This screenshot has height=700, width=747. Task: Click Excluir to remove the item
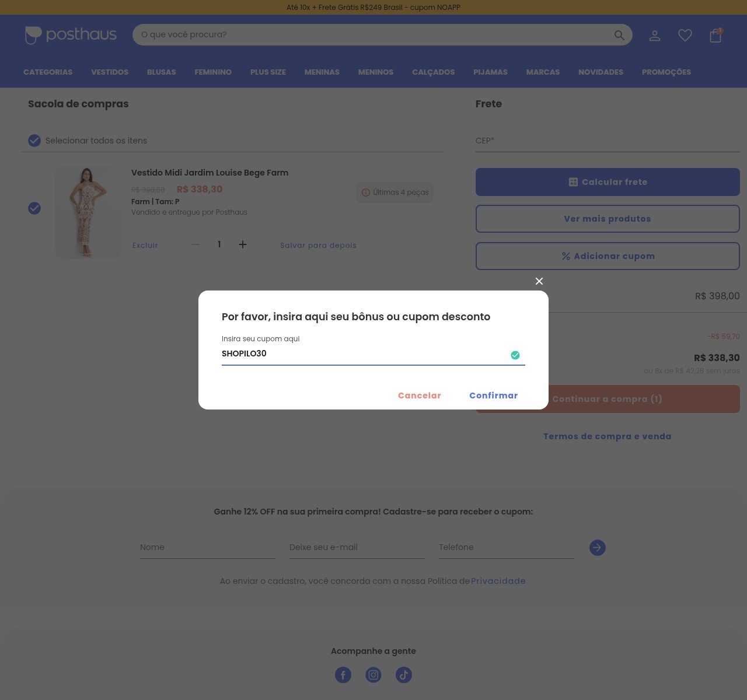pos(145,246)
